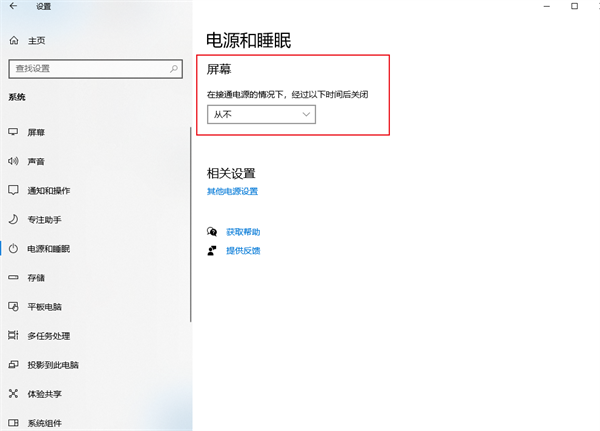Click the 投影到此电脑 projector icon

point(13,364)
